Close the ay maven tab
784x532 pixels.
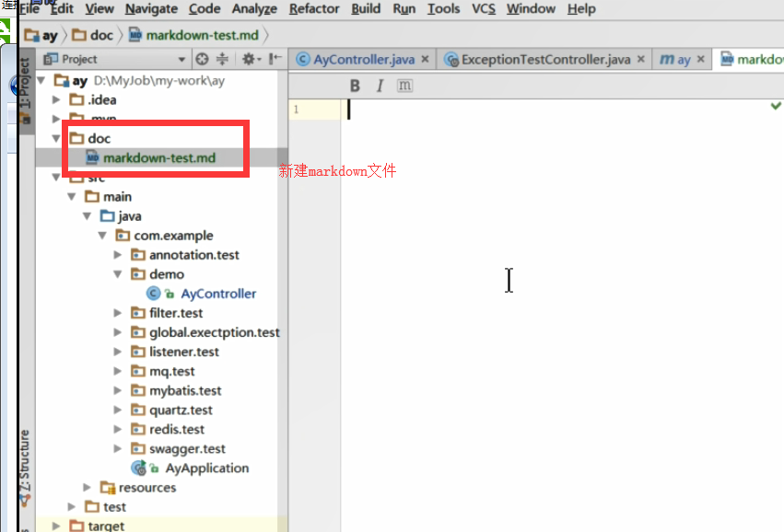coord(701,60)
